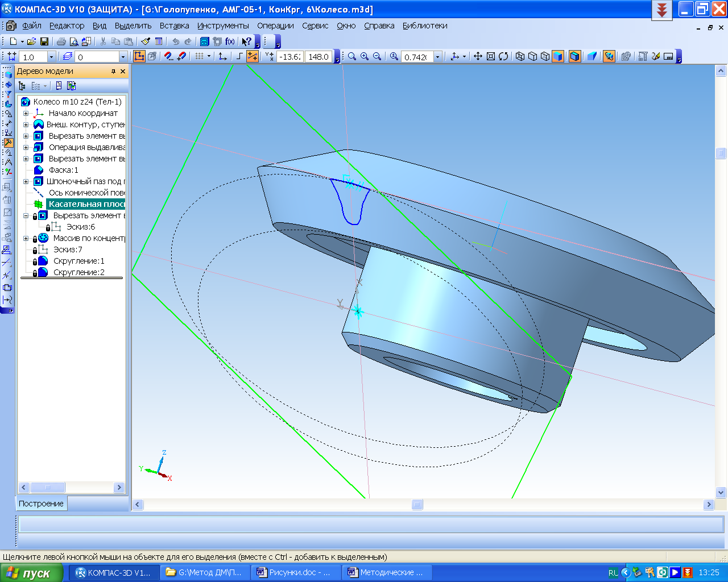Toggle the simplified display button

pos(609,57)
